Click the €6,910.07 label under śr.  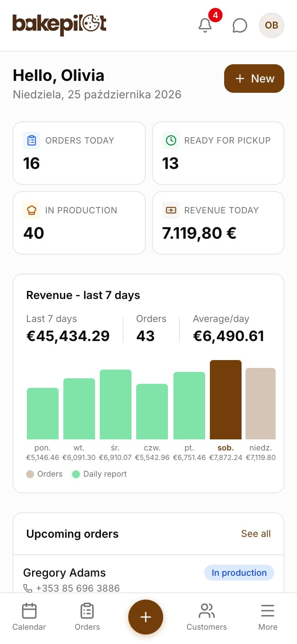(x=115, y=457)
